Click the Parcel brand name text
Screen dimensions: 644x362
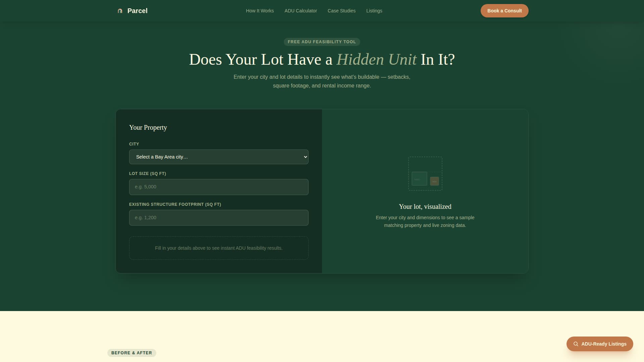[137, 10]
